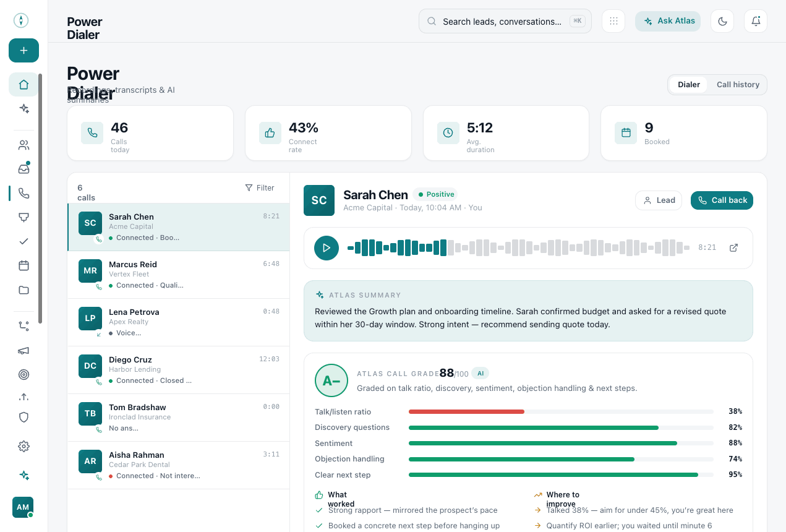Image resolution: width=786 pixels, height=532 pixels.
Task: Click the 88% Sentiment value
Action: [x=735, y=443]
